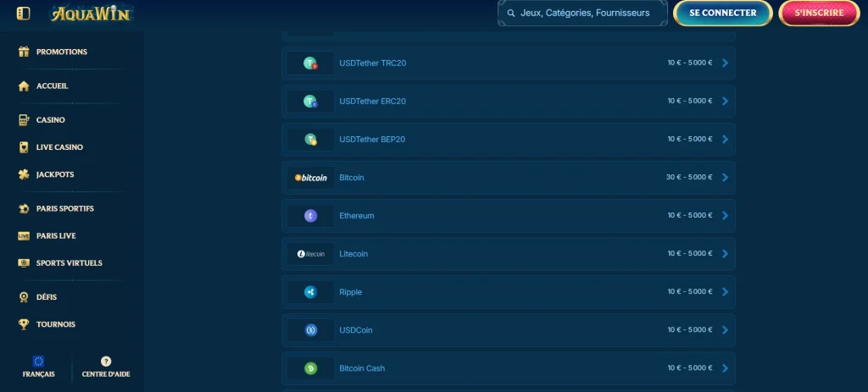Open the AquaWin logo homepage
The width and height of the screenshot is (868, 392).
91,14
